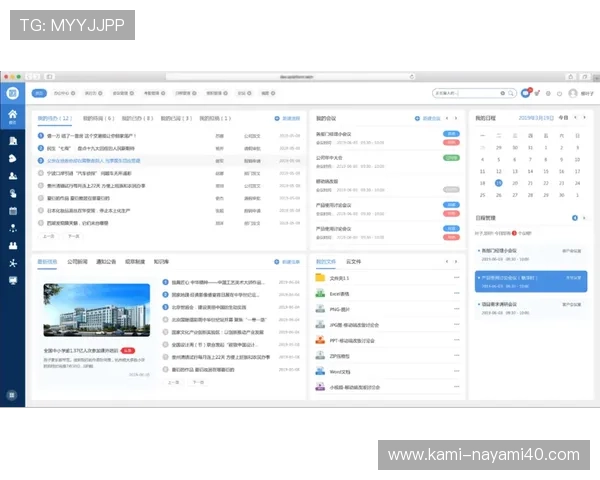Switch to the 云文件 tab
The width and height of the screenshot is (600, 480).
(353, 260)
